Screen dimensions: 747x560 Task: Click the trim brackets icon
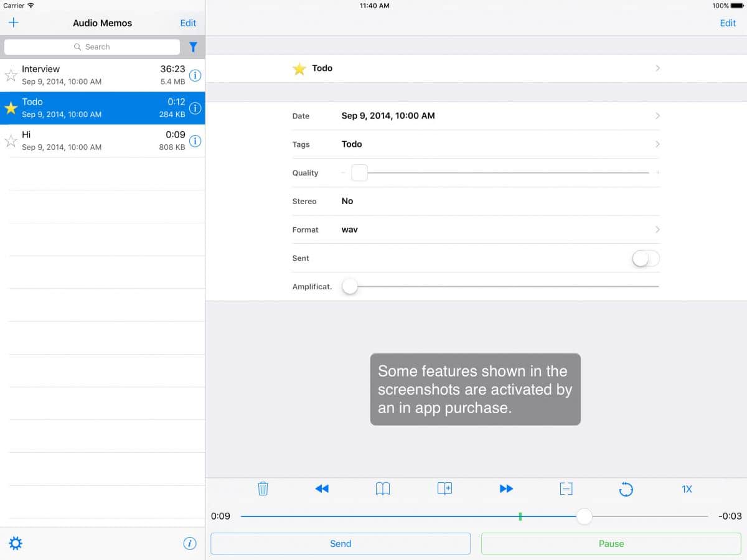pos(566,488)
